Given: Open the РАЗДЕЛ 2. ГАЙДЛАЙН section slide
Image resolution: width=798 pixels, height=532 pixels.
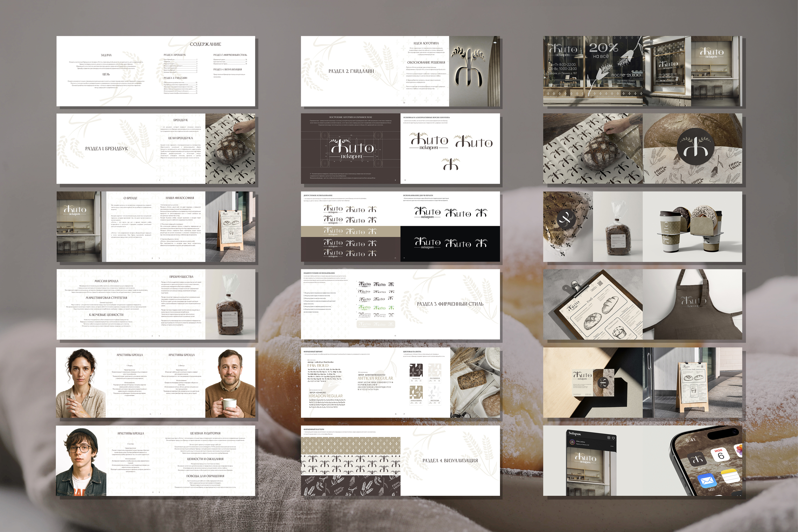Looking at the screenshot, I should [x=351, y=71].
